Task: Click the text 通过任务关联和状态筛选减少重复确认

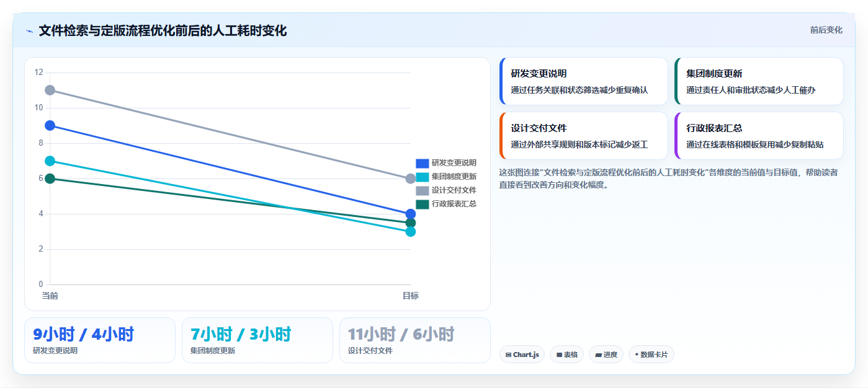Action: pyautogui.click(x=579, y=90)
